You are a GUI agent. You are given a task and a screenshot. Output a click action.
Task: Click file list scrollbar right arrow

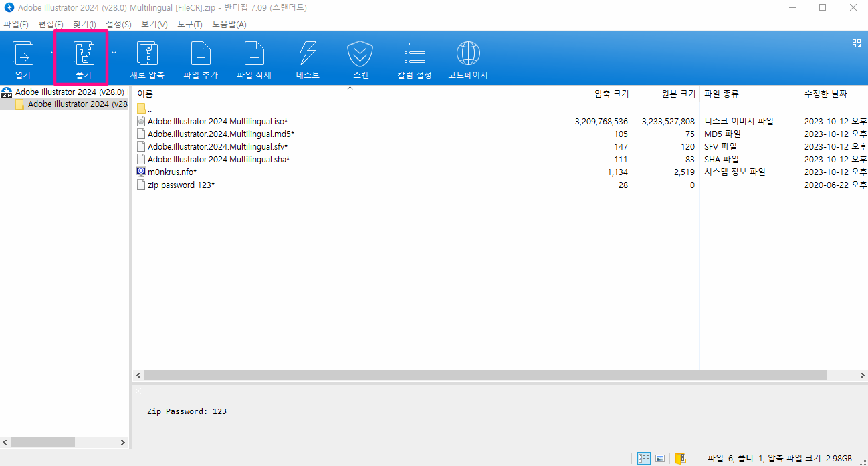(x=861, y=375)
